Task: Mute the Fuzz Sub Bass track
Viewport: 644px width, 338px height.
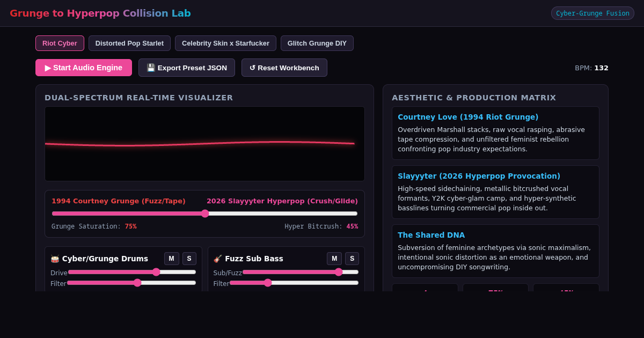Action: point(334,259)
